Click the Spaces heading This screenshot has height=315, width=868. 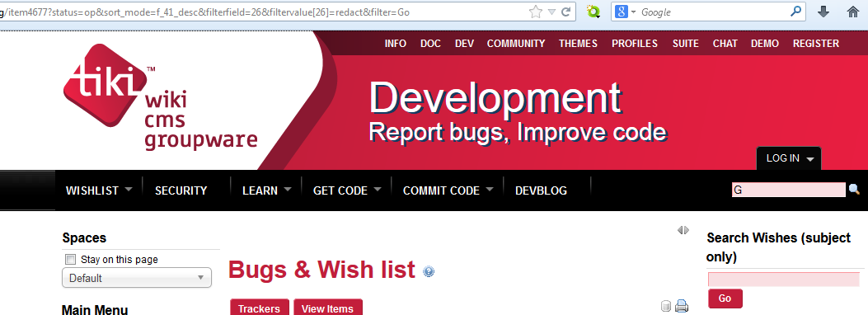click(x=84, y=238)
